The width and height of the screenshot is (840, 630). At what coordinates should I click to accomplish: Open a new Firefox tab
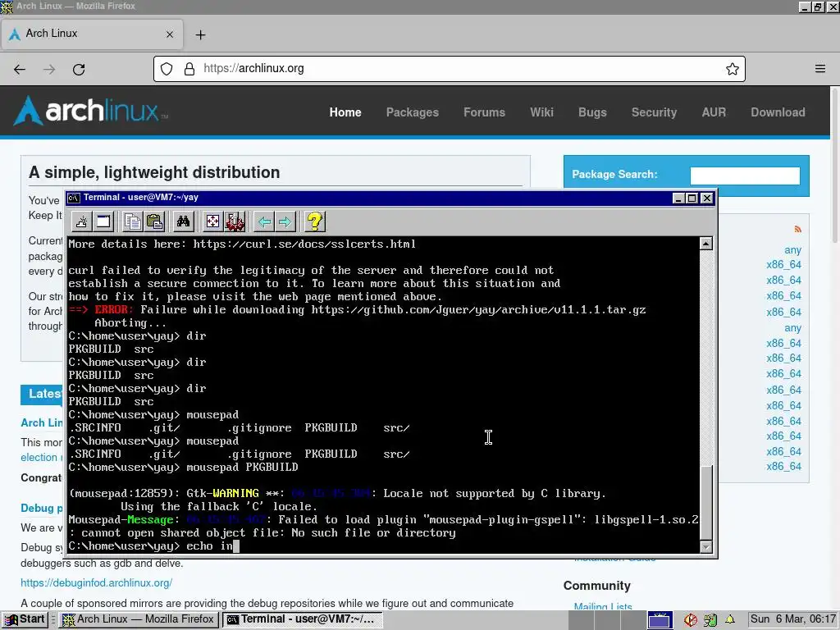(200, 34)
